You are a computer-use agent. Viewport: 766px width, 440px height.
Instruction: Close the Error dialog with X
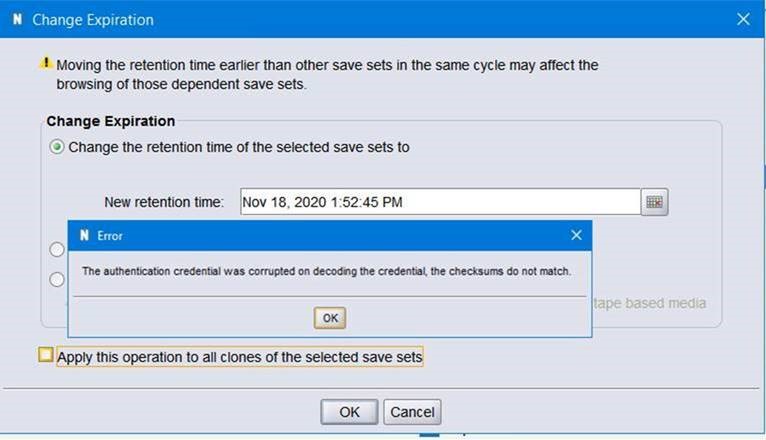click(x=576, y=235)
